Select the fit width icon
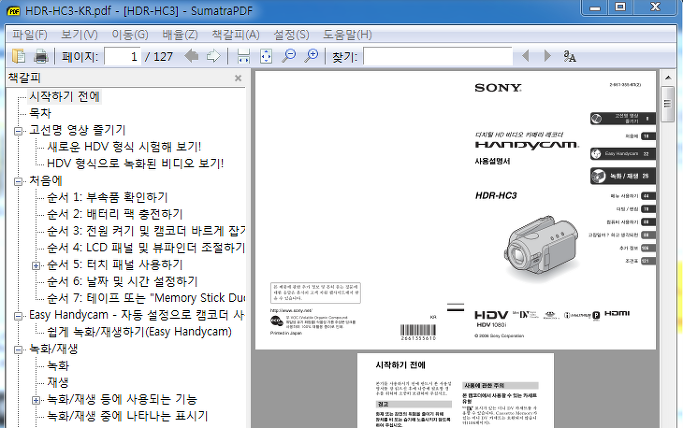The height and width of the screenshot is (428, 683). tap(243, 56)
